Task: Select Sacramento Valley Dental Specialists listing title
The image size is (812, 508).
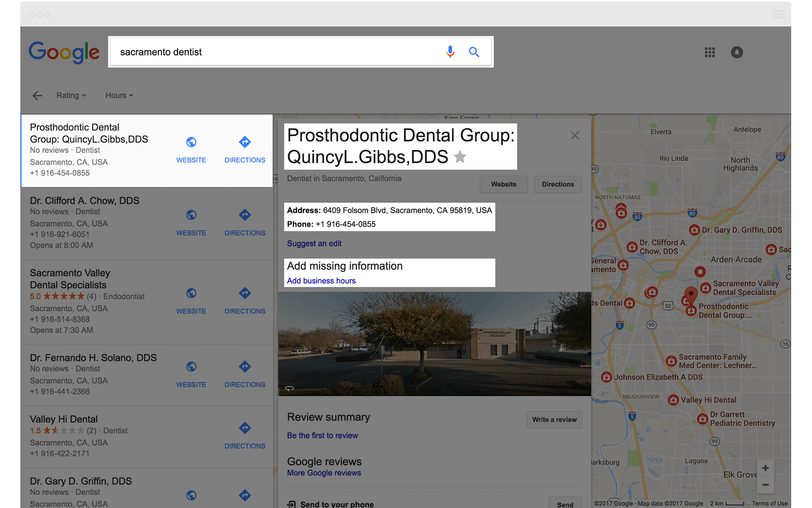Action: [70, 279]
